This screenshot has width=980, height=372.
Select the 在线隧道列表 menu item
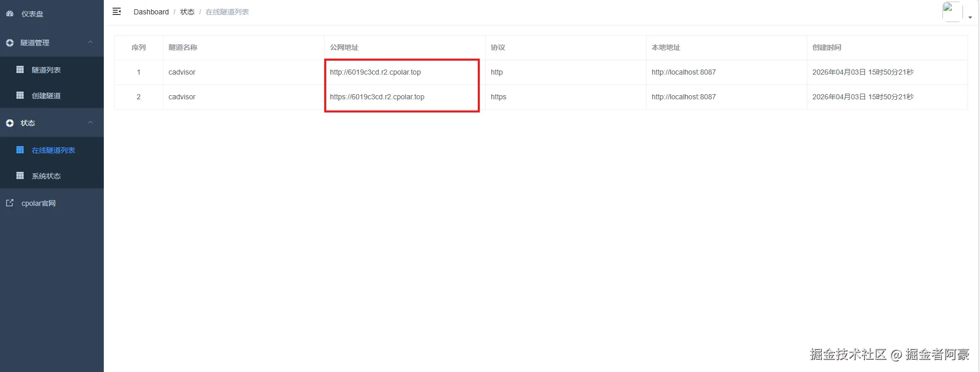52,150
